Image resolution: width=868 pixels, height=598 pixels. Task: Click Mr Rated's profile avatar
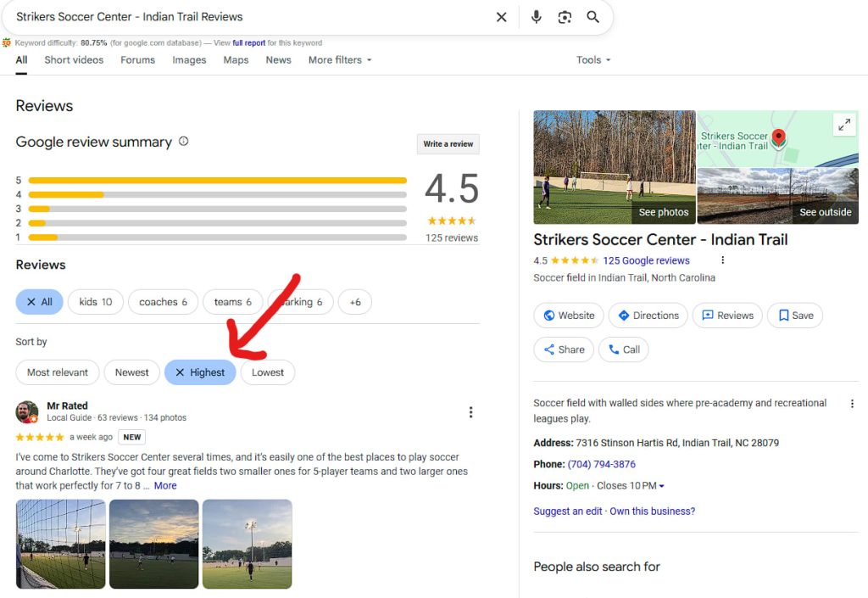click(x=26, y=412)
